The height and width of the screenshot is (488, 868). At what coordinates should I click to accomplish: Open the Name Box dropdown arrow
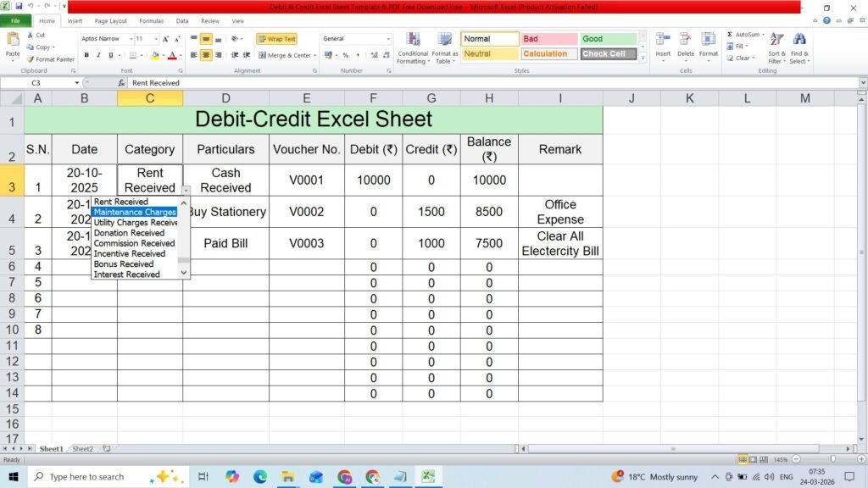click(77, 83)
